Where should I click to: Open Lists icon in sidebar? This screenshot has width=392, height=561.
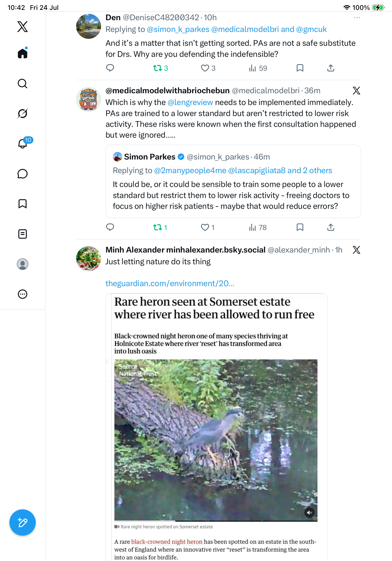pos(23,234)
